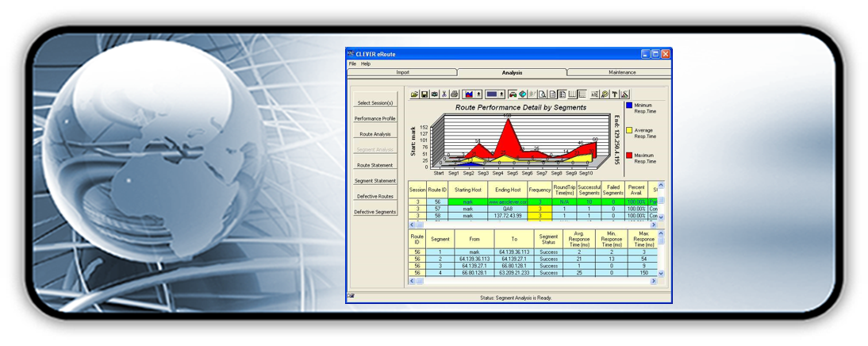
Task: Click the 'Percent Avail.' column header
Action: [636, 190]
